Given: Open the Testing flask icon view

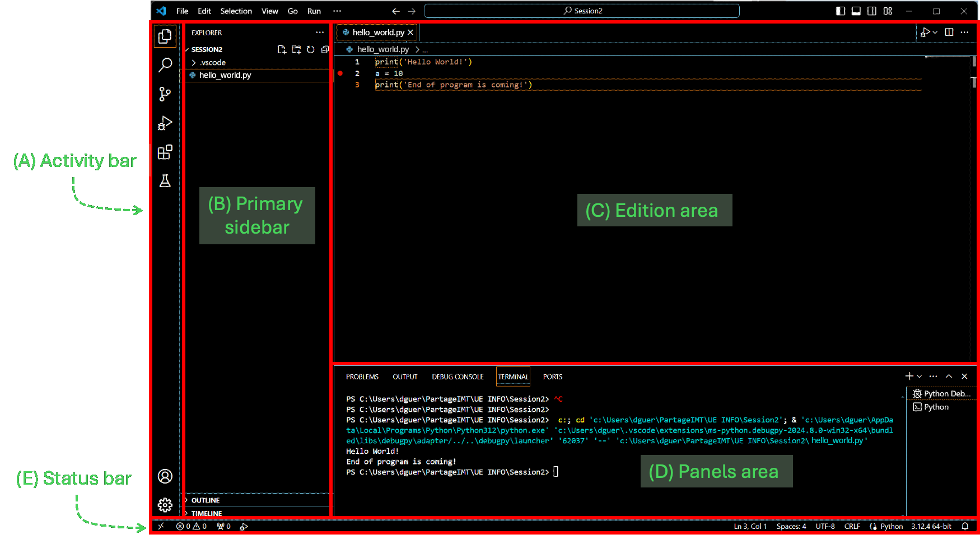Looking at the screenshot, I should click(x=165, y=181).
